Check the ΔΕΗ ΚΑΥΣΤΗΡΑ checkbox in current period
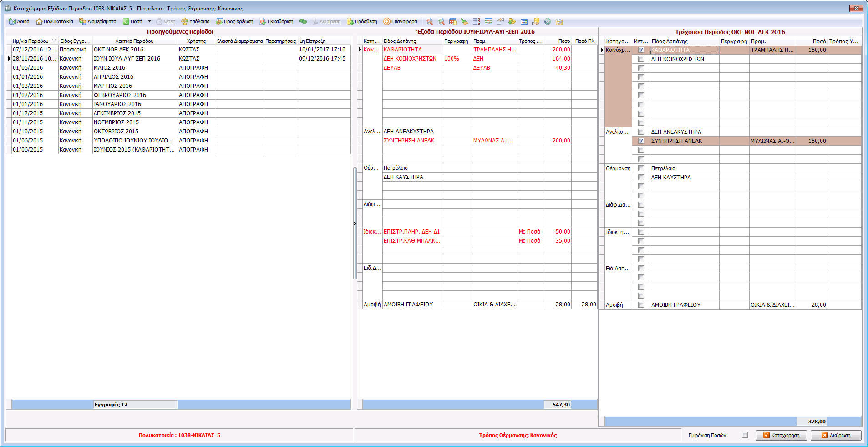Viewport: 868px width, 447px height. (x=641, y=178)
